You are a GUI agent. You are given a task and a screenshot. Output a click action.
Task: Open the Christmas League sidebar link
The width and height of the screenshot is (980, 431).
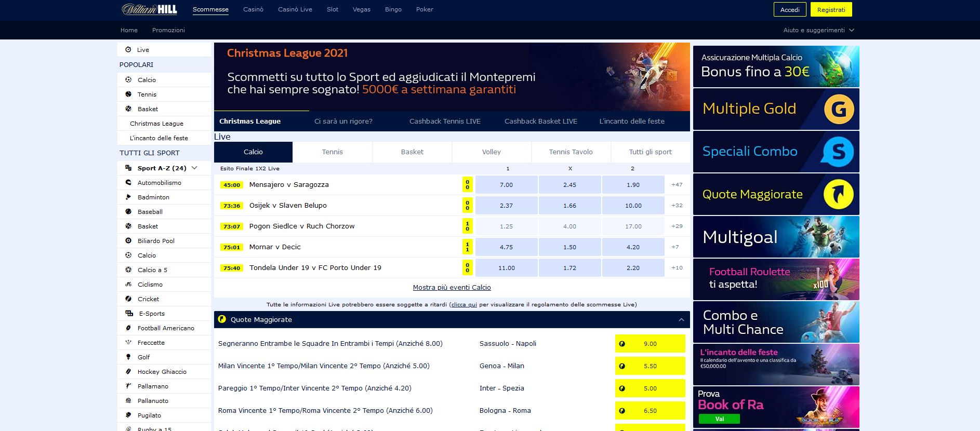pyautogui.click(x=156, y=124)
